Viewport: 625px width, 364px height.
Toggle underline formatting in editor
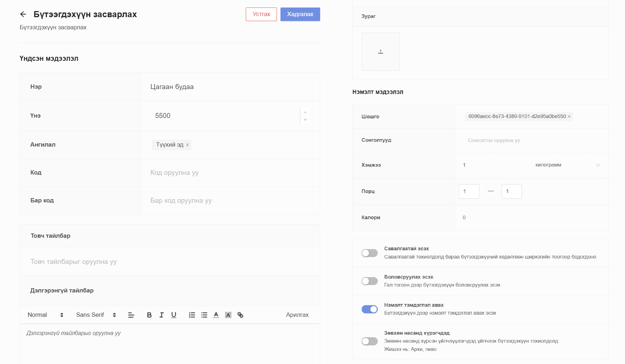[x=174, y=315]
